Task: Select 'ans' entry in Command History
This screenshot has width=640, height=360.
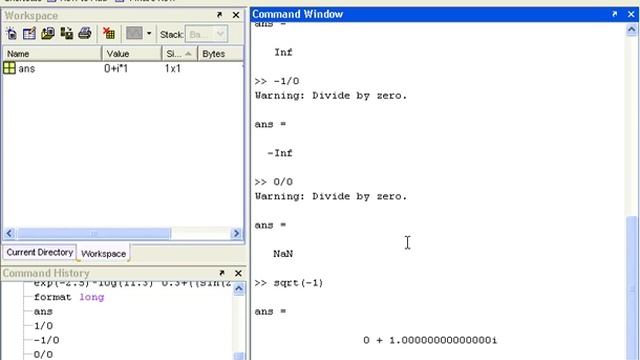Action: pyautogui.click(x=43, y=311)
